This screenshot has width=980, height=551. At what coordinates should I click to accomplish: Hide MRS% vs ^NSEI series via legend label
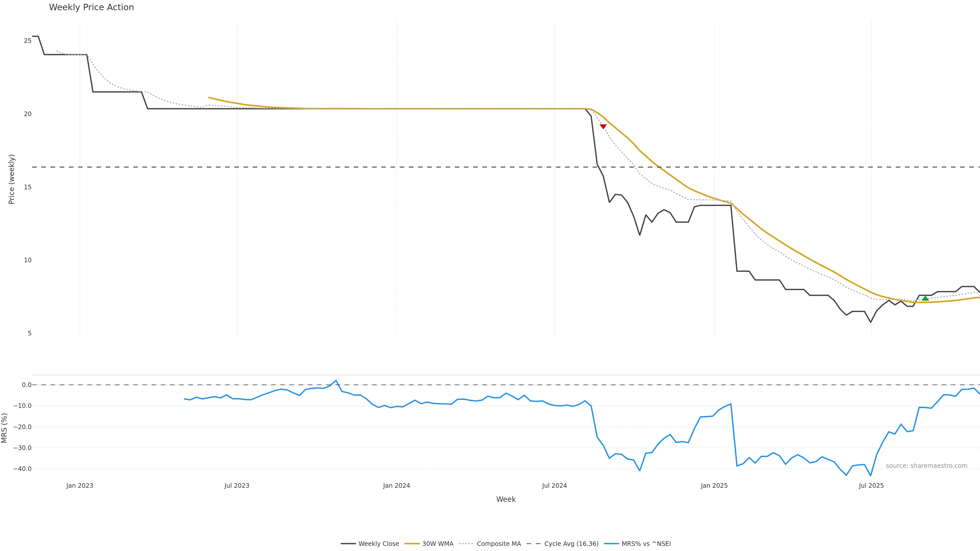click(x=646, y=544)
